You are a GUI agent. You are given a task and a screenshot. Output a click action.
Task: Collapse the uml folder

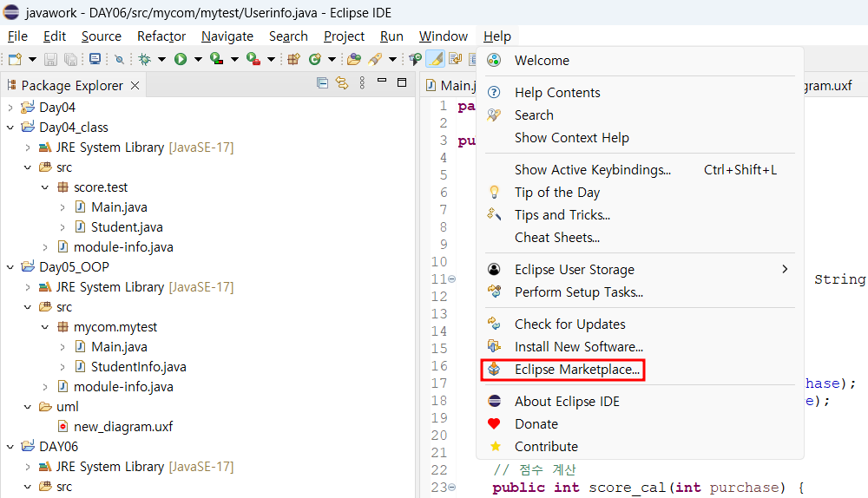pos(28,407)
